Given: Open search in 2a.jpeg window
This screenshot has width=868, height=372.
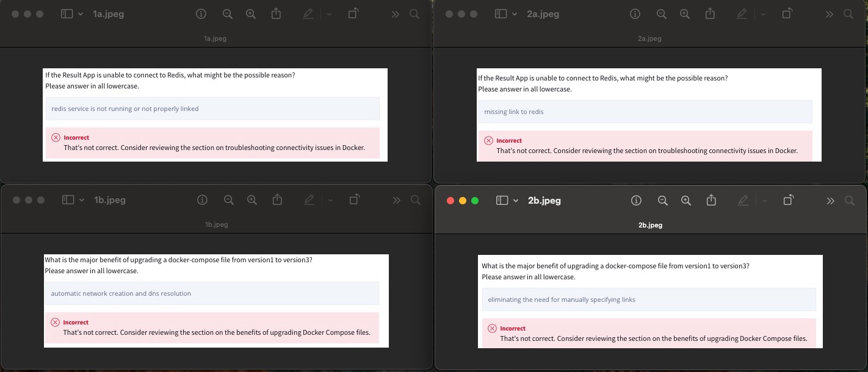Looking at the screenshot, I should [x=848, y=14].
